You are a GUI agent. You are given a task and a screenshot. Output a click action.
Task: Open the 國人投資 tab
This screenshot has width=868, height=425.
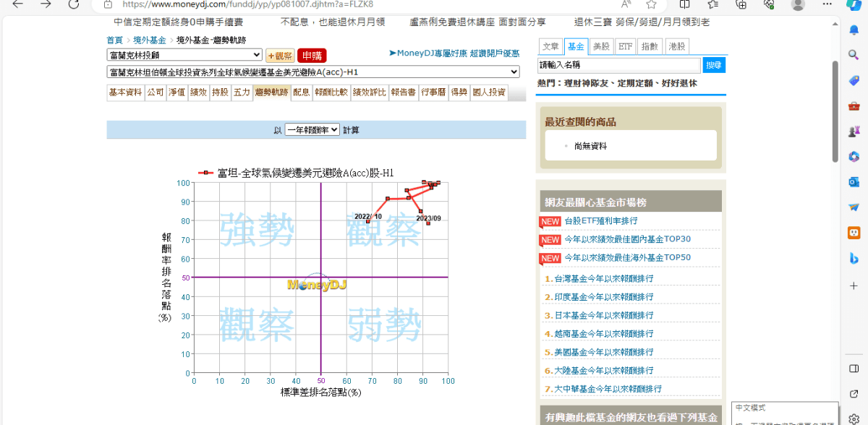pos(489,93)
